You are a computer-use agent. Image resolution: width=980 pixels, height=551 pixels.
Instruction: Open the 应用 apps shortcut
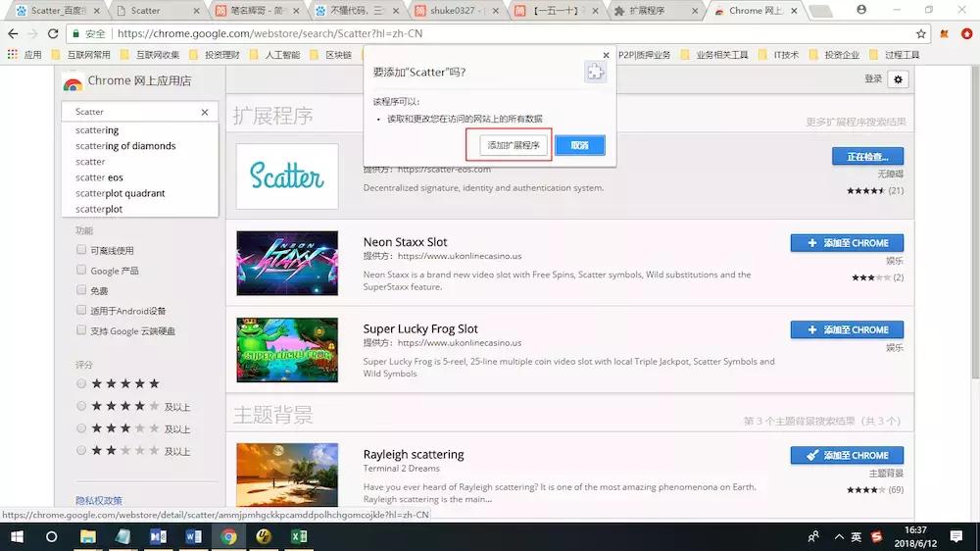coord(24,54)
